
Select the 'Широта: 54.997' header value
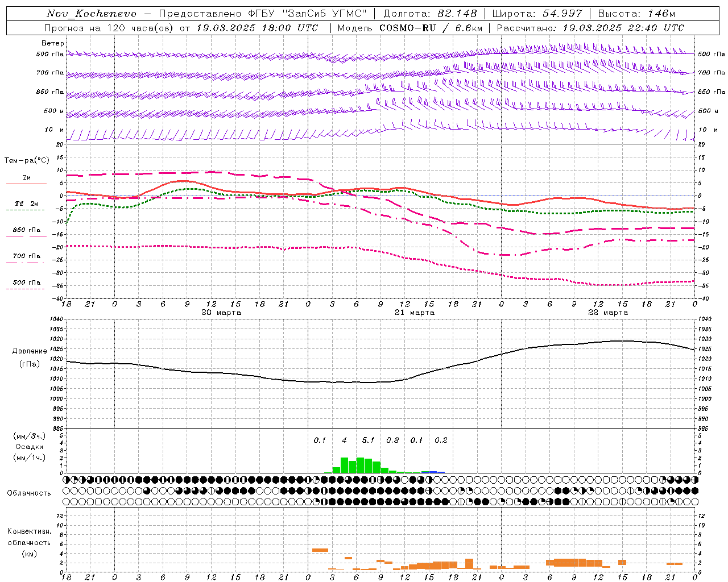click(x=537, y=14)
